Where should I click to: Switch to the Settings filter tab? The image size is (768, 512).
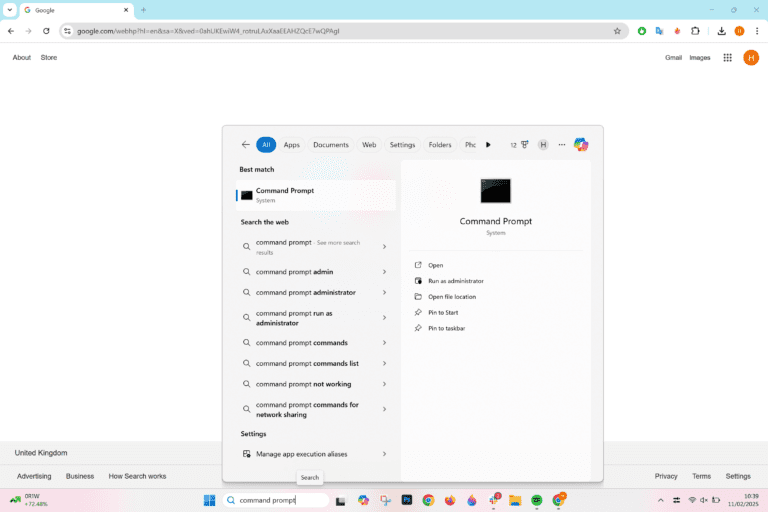pyautogui.click(x=402, y=145)
